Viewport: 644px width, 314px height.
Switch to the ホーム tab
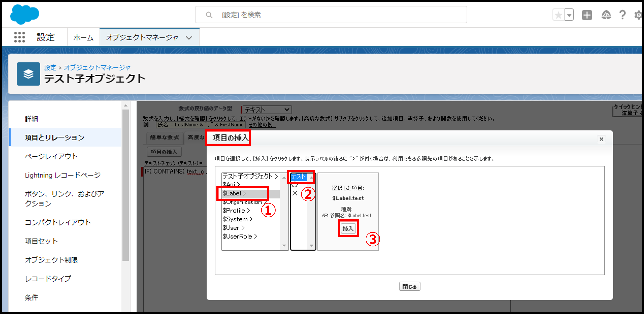tap(83, 38)
